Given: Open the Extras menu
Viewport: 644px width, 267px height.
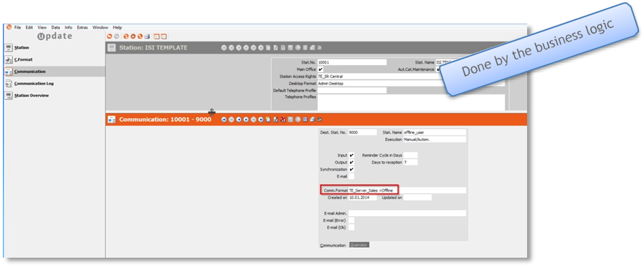Looking at the screenshot, I should (x=82, y=27).
